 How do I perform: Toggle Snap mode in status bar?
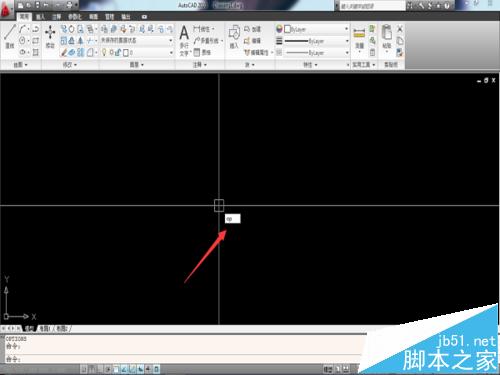(x=83, y=369)
